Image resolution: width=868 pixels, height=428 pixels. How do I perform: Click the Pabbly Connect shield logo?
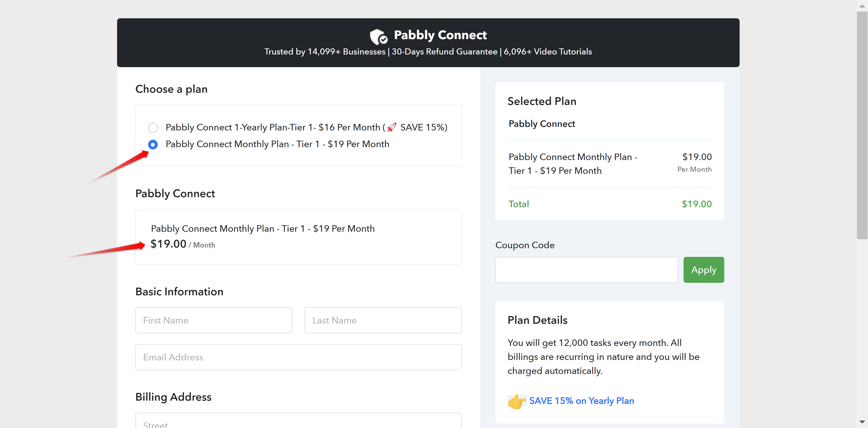tap(378, 36)
